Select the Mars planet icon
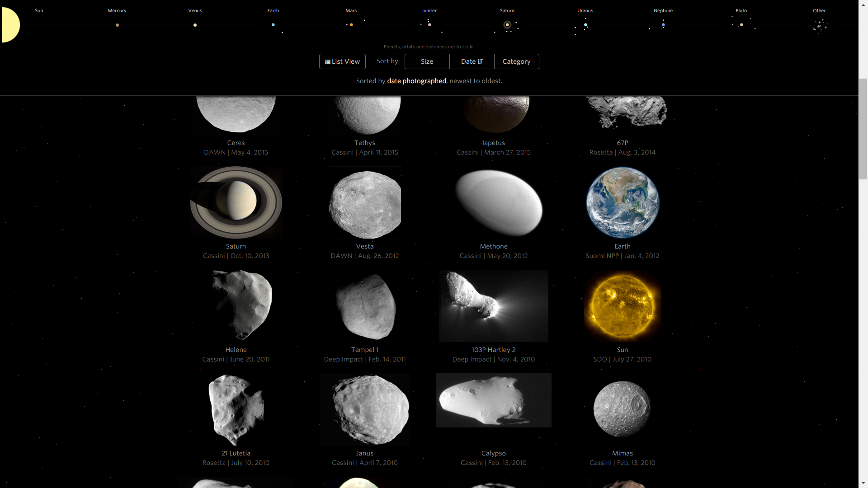Viewport: 868px width, 488px height. [351, 25]
